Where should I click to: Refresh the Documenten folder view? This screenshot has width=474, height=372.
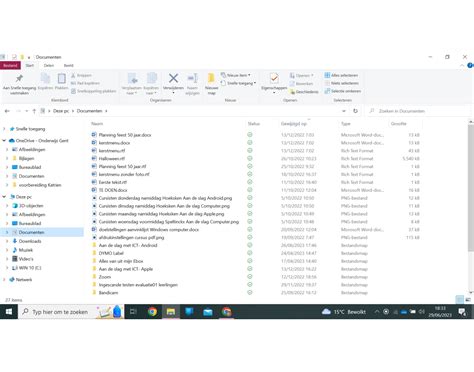[355, 111]
